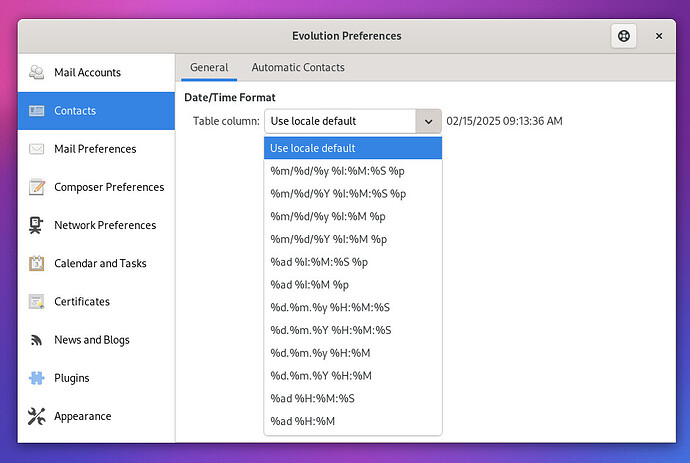Viewport: 690px width, 463px height.
Task: Click the Date/Time Format section heading
Action: tap(230, 97)
